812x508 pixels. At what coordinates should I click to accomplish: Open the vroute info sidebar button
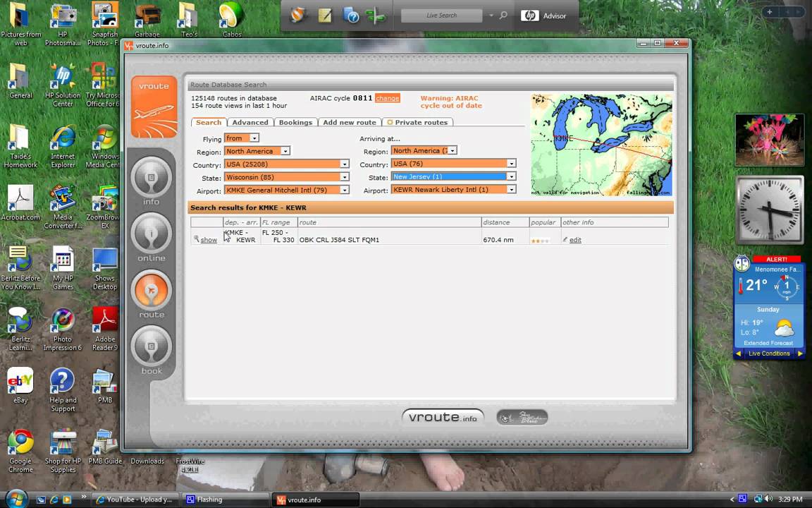coord(152,177)
